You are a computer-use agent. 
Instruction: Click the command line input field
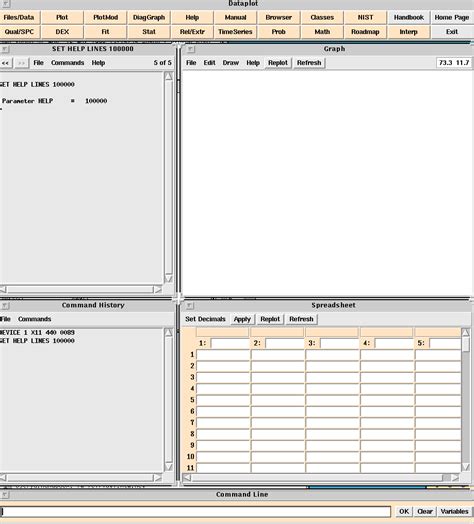tap(196, 512)
